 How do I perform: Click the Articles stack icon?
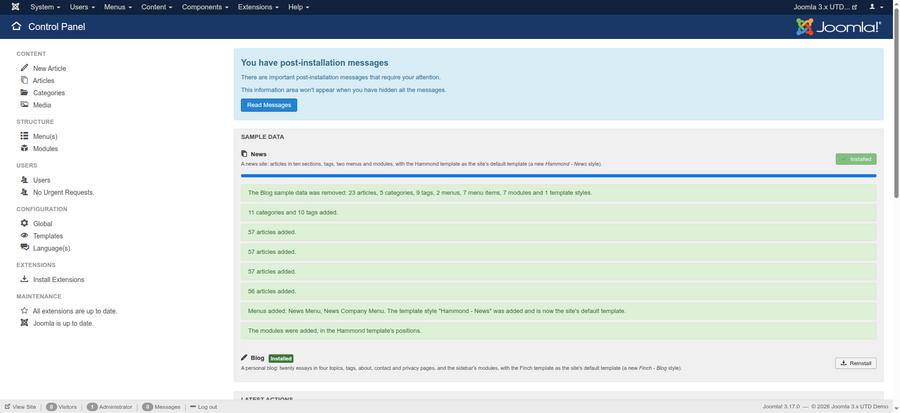tap(24, 80)
